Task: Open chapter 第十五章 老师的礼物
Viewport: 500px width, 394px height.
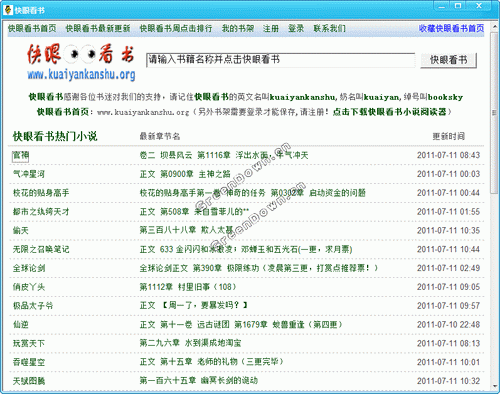Action: (x=212, y=362)
